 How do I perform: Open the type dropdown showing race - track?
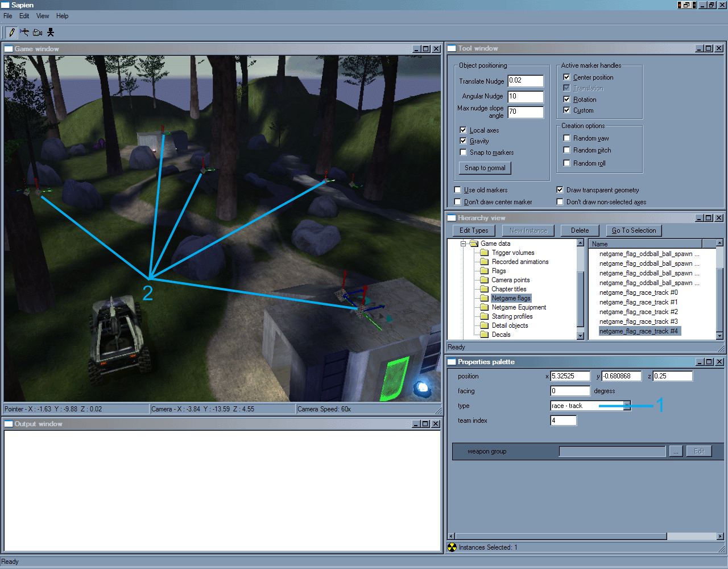coord(627,406)
